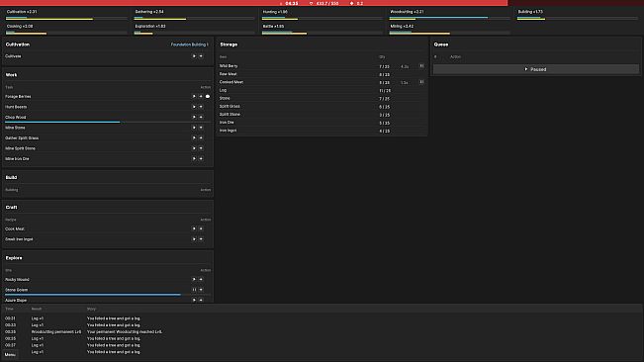Screen dimensions: 644x362
Task: Click the Log row in Storage
Action: tap(322, 90)
